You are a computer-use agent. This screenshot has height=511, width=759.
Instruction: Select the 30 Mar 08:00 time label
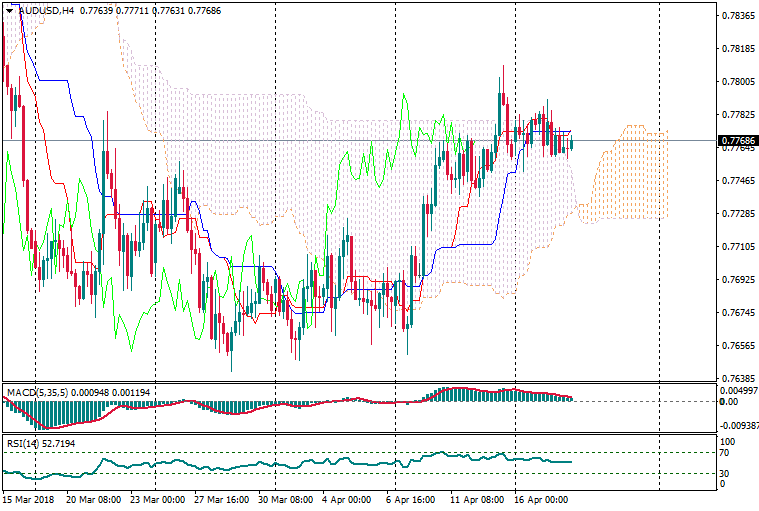coord(287,498)
